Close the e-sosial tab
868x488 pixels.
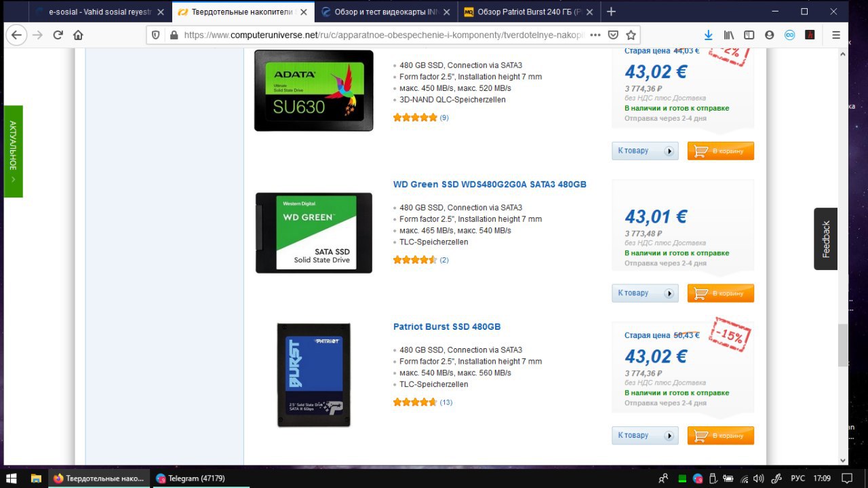161,12
